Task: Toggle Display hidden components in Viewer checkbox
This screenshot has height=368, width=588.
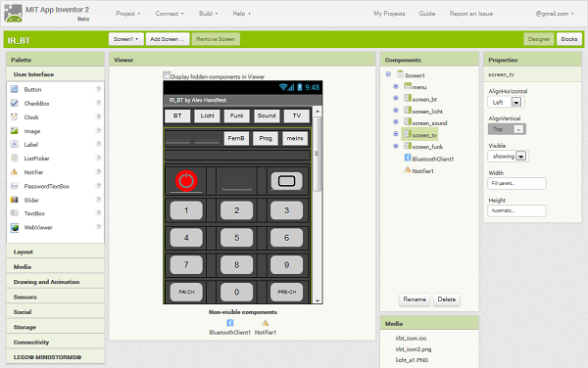Action: coord(167,75)
